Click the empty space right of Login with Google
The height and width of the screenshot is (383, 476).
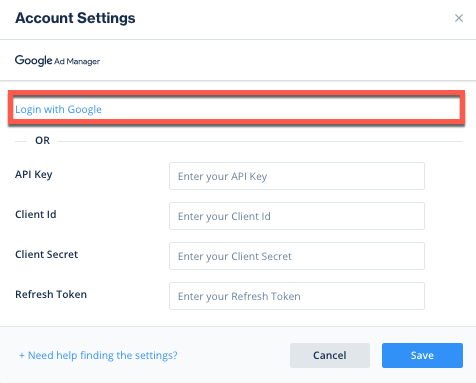click(280, 109)
